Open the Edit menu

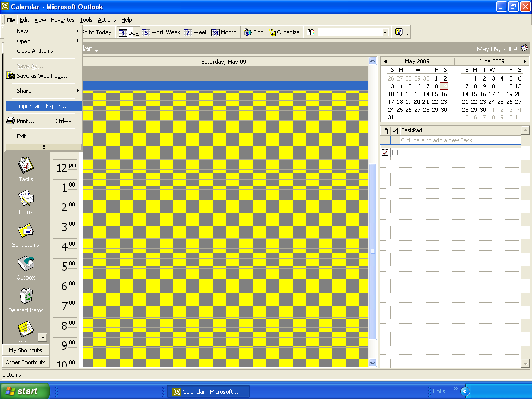click(24, 20)
